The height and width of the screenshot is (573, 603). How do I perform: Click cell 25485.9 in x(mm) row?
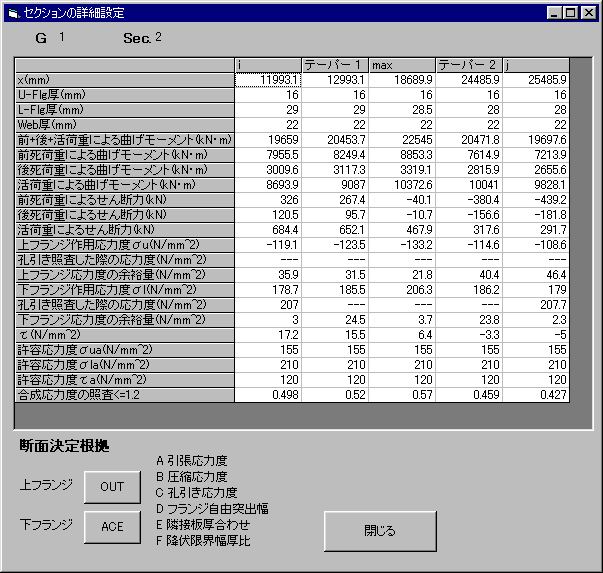click(x=536, y=80)
